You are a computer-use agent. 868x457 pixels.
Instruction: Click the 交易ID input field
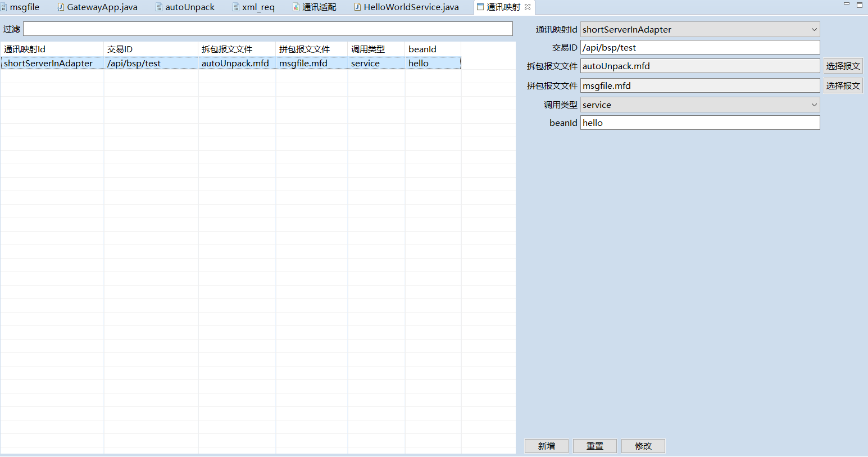click(x=699, y=48)
